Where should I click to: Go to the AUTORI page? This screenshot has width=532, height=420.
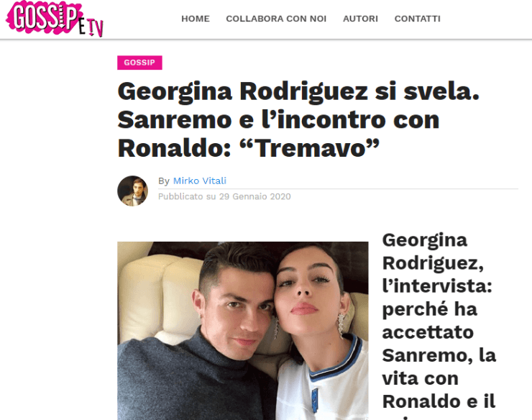[360, 19]
